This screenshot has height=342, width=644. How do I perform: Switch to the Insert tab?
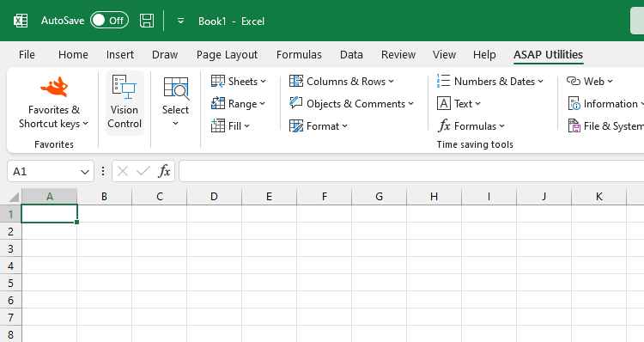coord(120,55)
